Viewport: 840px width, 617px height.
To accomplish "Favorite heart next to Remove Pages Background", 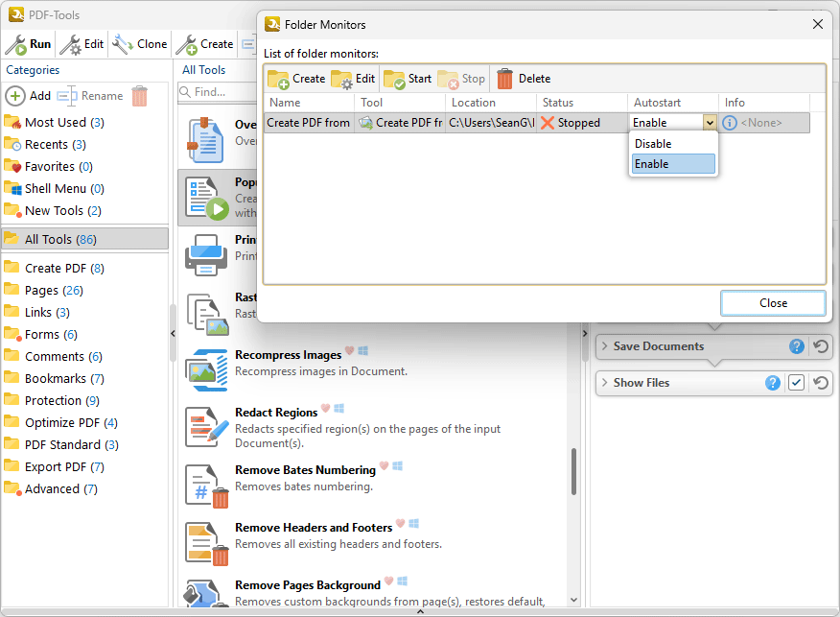I will click(389, 581).
